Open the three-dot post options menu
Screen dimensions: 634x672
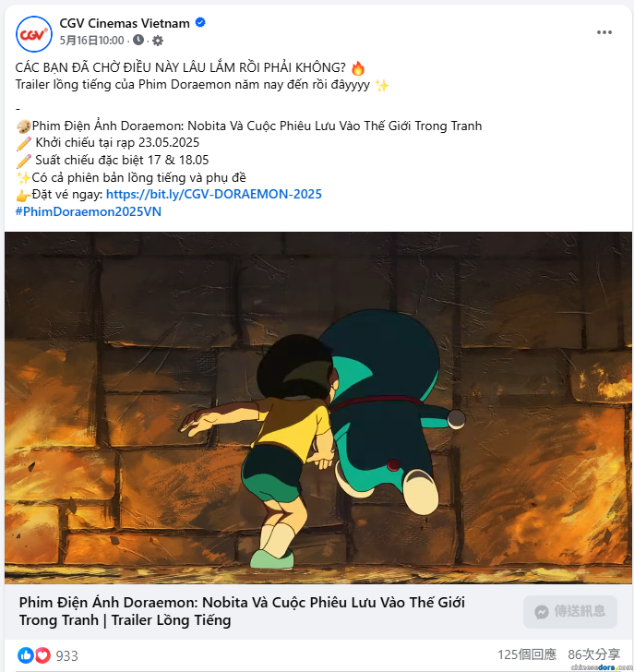604,32
